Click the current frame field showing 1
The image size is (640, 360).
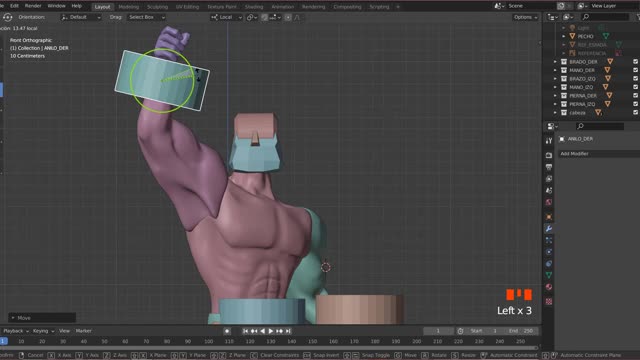point(438,331)
